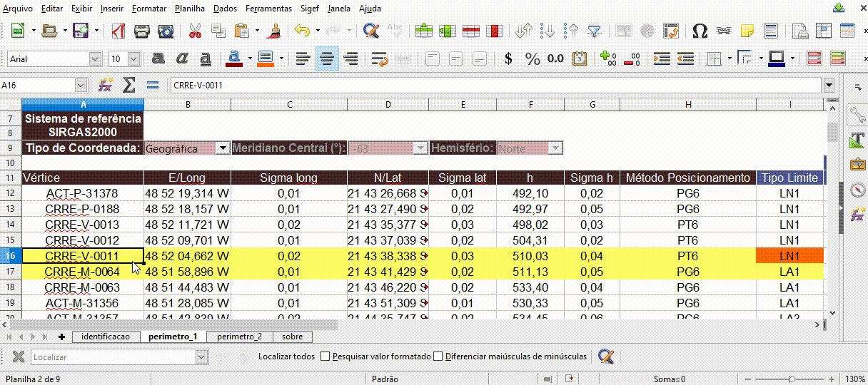The height and width of the screenshot is (385, 868).
Task: Apply currency format with dollar icon
Action: click(x=508, y=58)
